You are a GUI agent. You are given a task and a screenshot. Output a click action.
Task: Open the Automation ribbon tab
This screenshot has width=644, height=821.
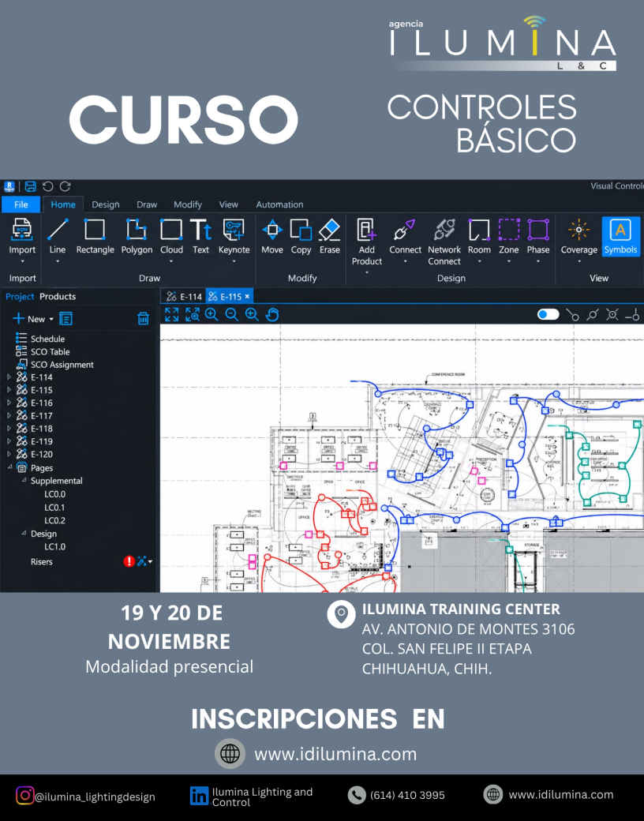point(279,204)
